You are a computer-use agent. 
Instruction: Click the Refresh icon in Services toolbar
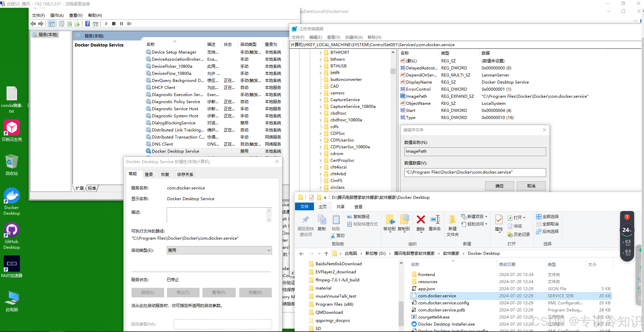[x=70, y=24]
